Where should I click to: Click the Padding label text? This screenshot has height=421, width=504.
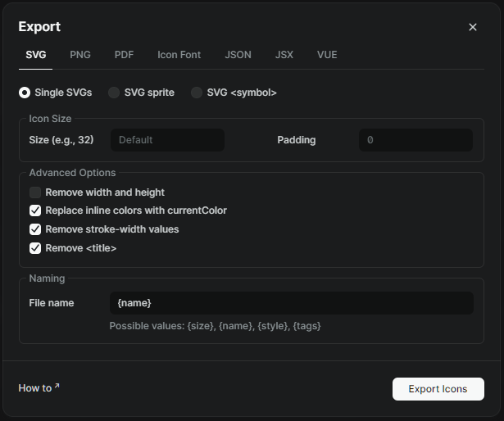[x=297, y=140]
